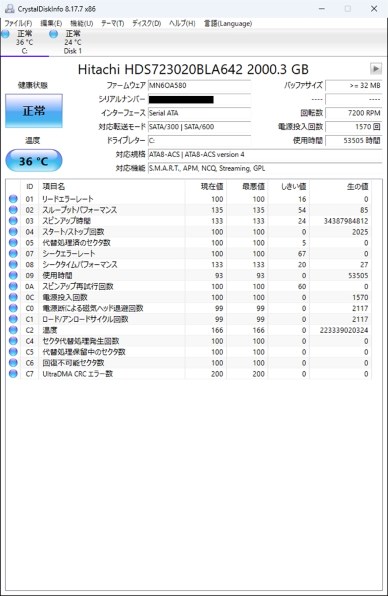Click the 生の値 column header
This screenshot has width=388, height=596.
(x=340, y=187)
